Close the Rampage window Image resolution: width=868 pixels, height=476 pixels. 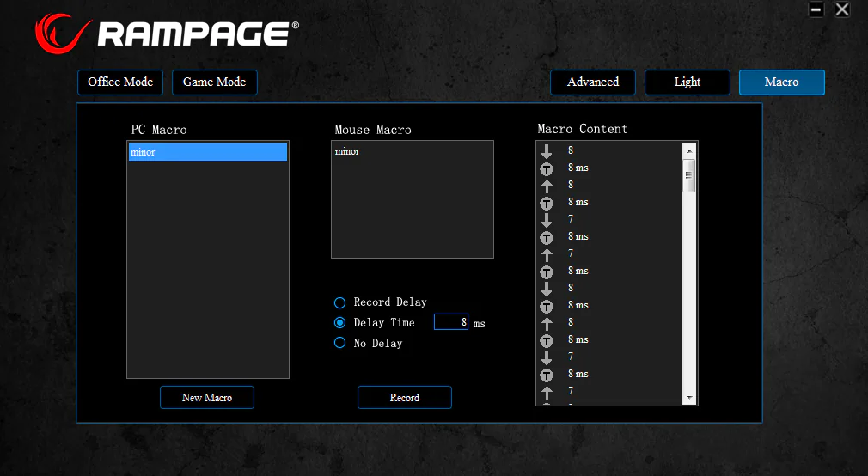point(842,9)
